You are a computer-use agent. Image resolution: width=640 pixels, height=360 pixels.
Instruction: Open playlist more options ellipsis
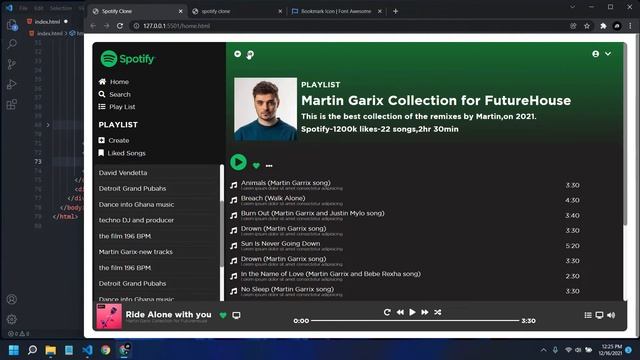[x=269, y=166]
